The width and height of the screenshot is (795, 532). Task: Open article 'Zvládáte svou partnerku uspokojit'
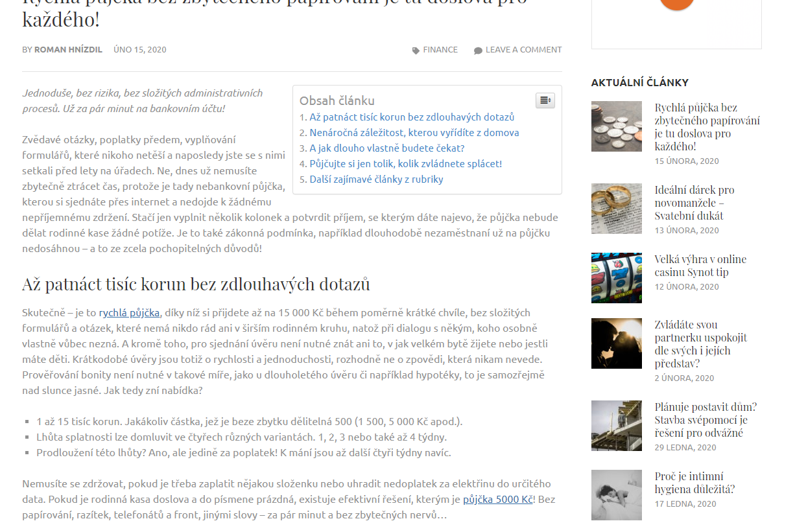point(701,344)
